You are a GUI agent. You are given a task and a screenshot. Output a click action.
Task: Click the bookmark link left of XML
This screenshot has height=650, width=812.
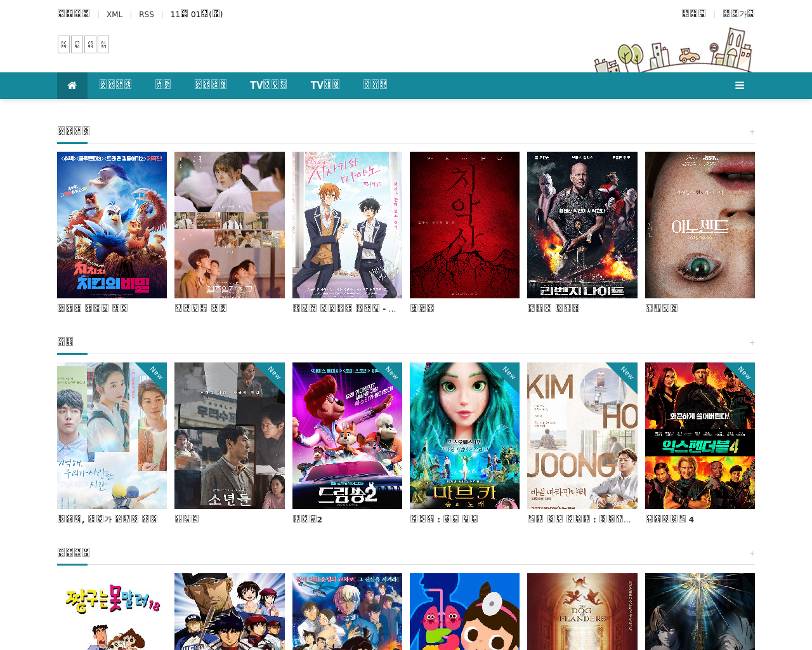click(x=74, y=14)
